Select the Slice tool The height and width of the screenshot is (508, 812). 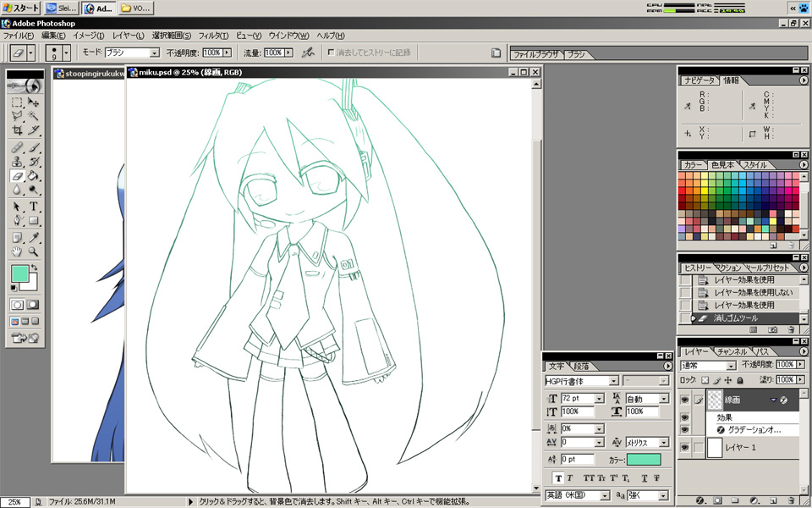point(33,130)
